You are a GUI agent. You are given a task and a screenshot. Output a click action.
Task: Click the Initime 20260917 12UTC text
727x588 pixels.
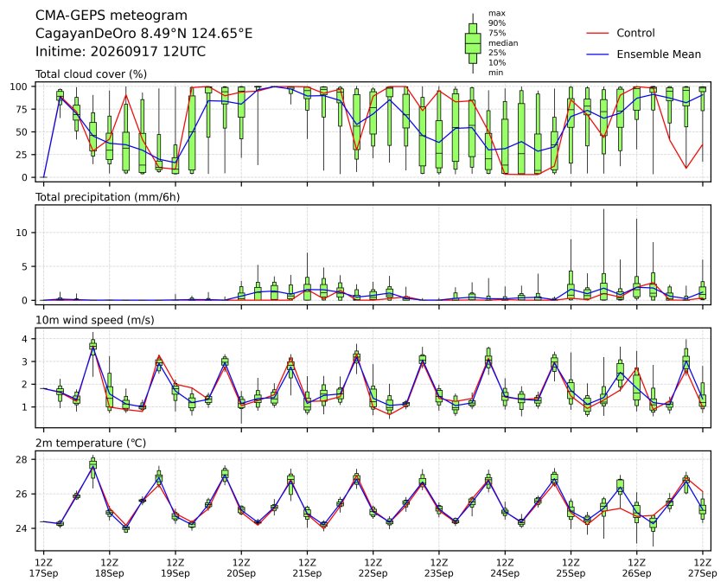[120, 51]
